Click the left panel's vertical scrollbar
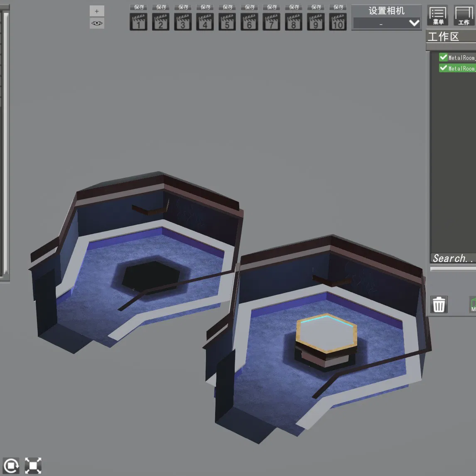 point(6,143)
